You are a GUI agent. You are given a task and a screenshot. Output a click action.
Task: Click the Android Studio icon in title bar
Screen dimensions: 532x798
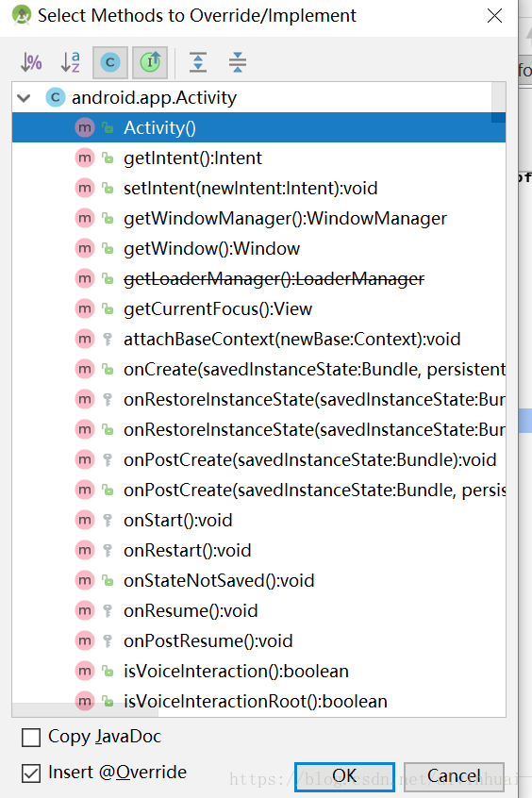coord(22,15)
